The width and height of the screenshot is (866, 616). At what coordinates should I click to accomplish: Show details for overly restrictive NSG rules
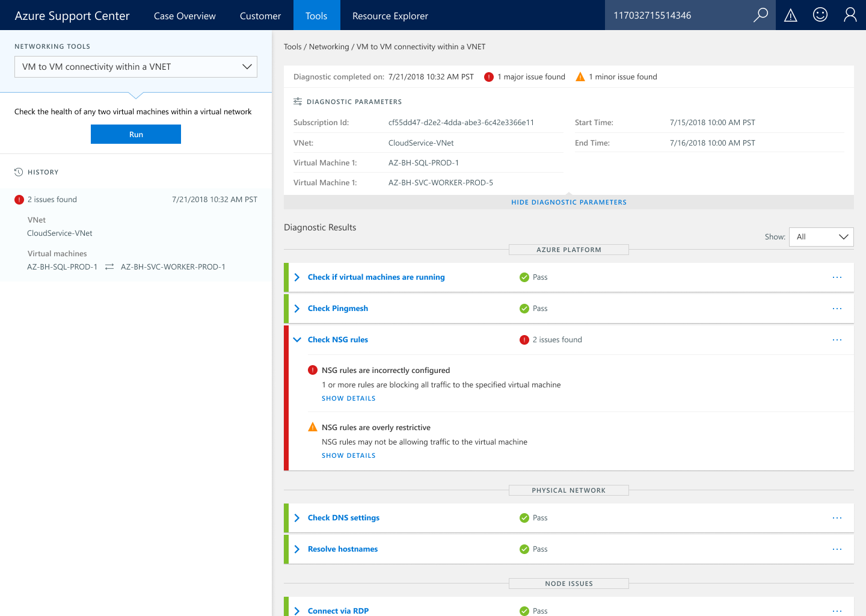pos(349,455)
